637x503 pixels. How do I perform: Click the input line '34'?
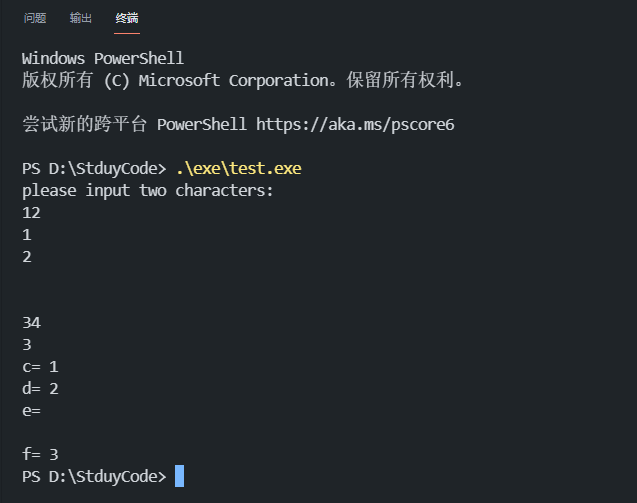(x=31, y=323)
